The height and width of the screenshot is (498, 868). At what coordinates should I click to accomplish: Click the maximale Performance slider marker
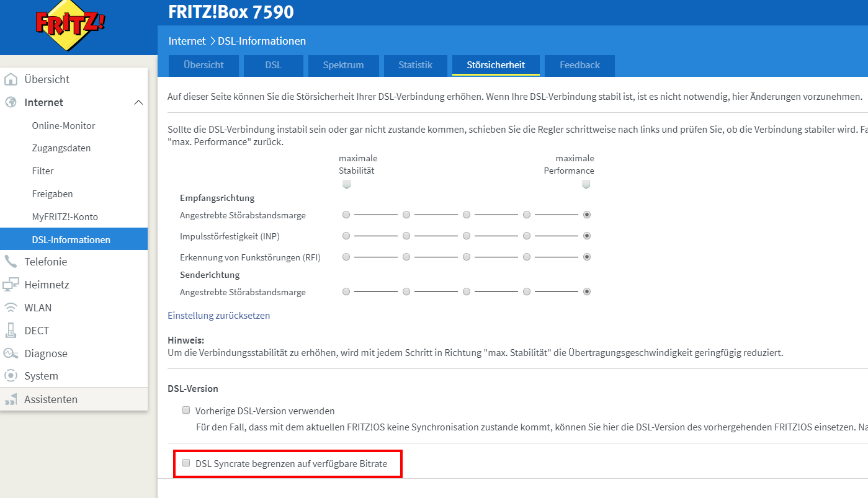(x=586, y=184)
